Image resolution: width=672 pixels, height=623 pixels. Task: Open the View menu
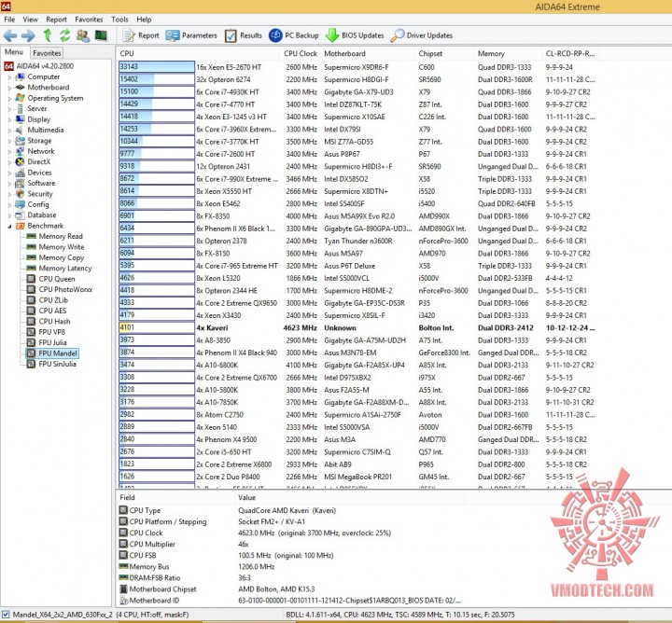click(30, 20)
